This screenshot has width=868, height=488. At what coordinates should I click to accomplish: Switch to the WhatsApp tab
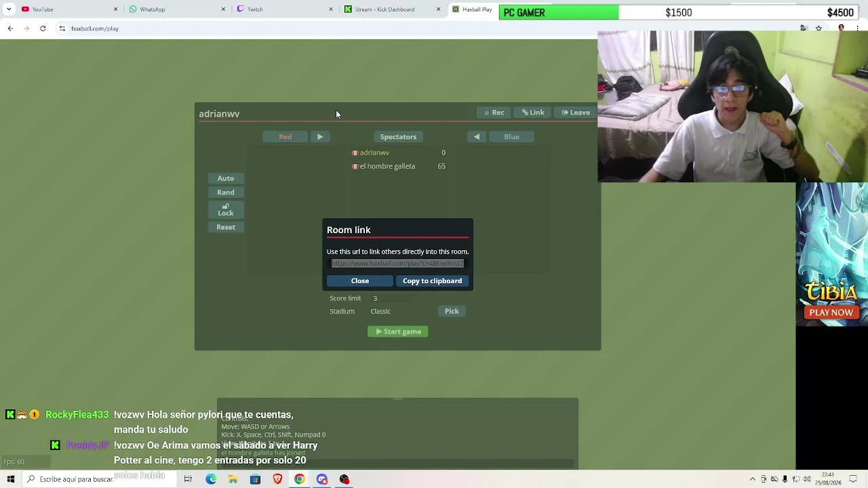pos(176,9)
